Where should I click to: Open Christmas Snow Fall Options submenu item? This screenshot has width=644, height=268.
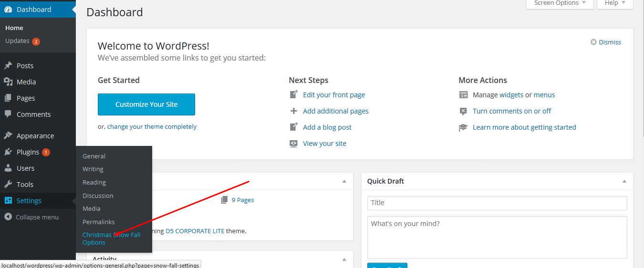click(x=111, y=238)
